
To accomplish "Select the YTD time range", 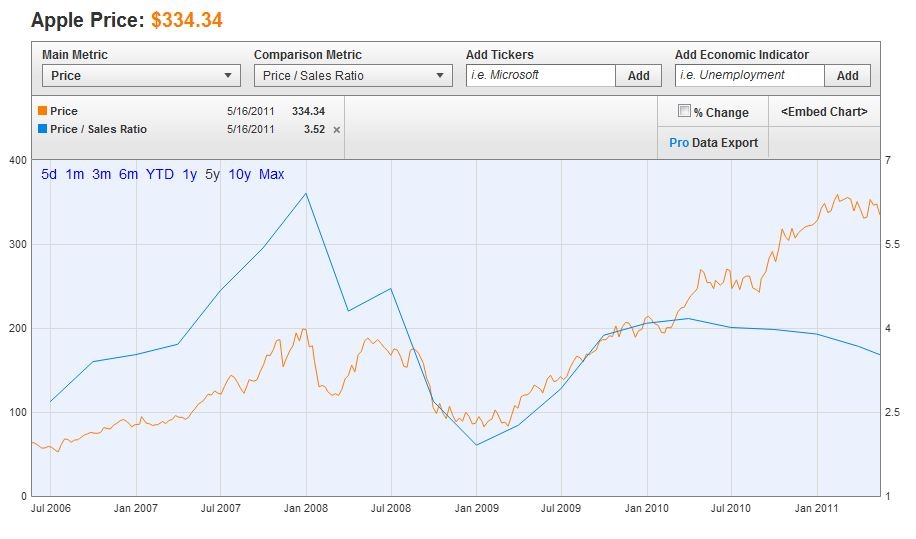I will coord(160,174).
